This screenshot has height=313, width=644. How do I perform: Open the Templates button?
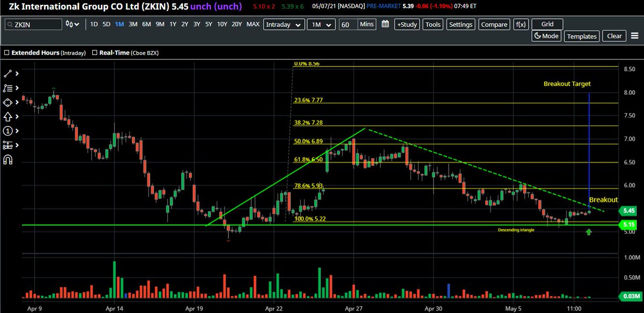point(582,36)
